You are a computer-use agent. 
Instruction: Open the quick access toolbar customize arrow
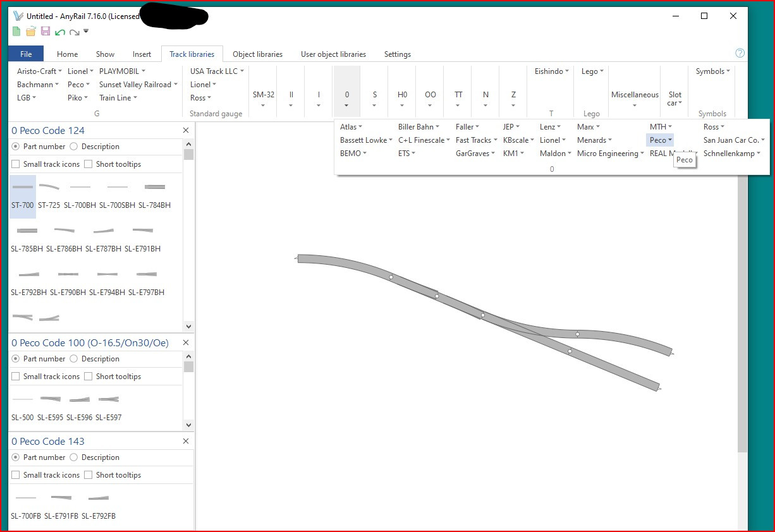click(86, 32)
